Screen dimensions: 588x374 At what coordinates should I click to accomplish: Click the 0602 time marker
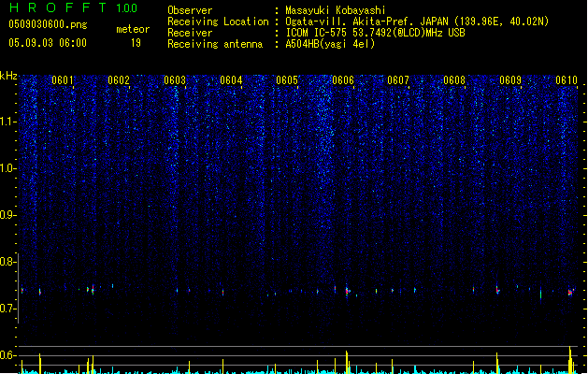pyautogui.click(x=119, y=80)
